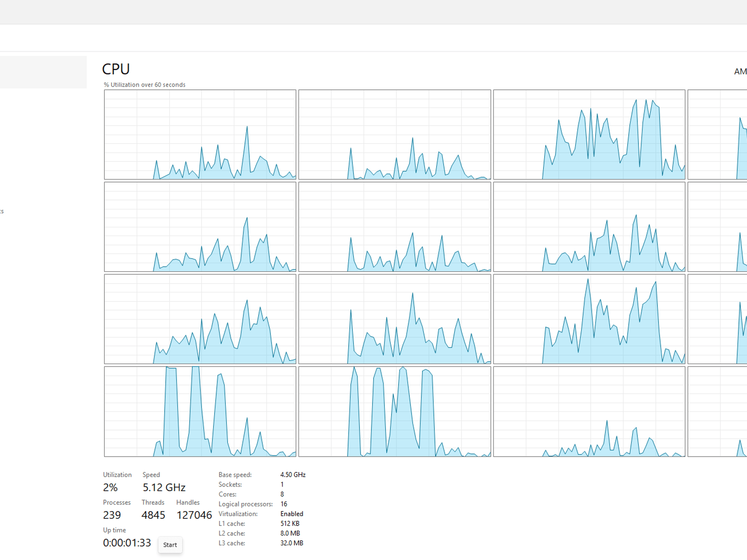Click the 'Speed' label above 5.12 GHz
Image resolution: width=747 pixels, height=560 pixels.
[151, 475]
